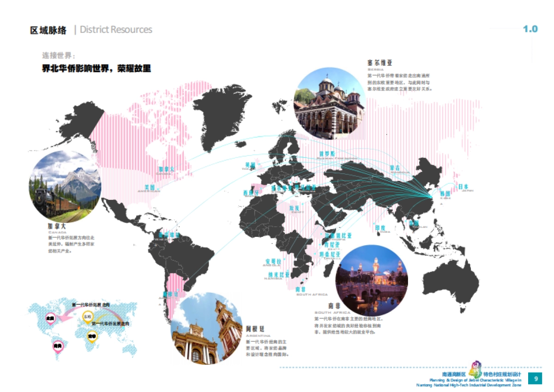Click the South Africa palace circular photo
554x392 pixels.
point(372,281)
